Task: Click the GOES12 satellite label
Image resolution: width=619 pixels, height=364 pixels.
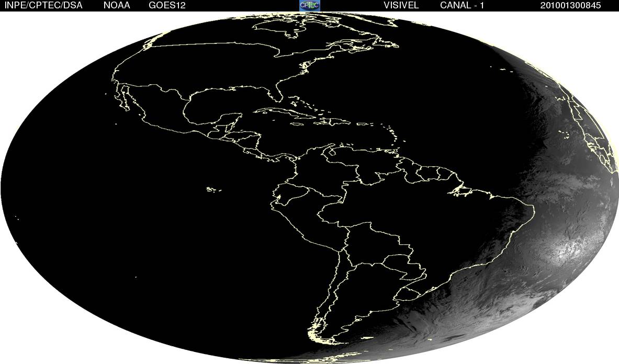Action: pos(167,6)
